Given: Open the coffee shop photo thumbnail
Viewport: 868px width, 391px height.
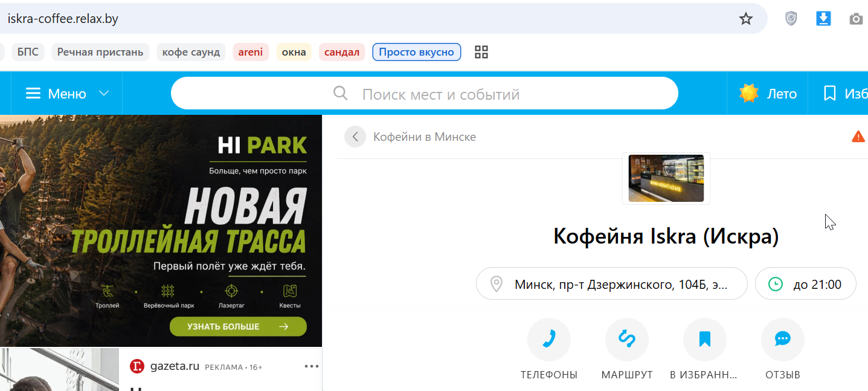Looking at the screenshot, I should pos(666,178).
